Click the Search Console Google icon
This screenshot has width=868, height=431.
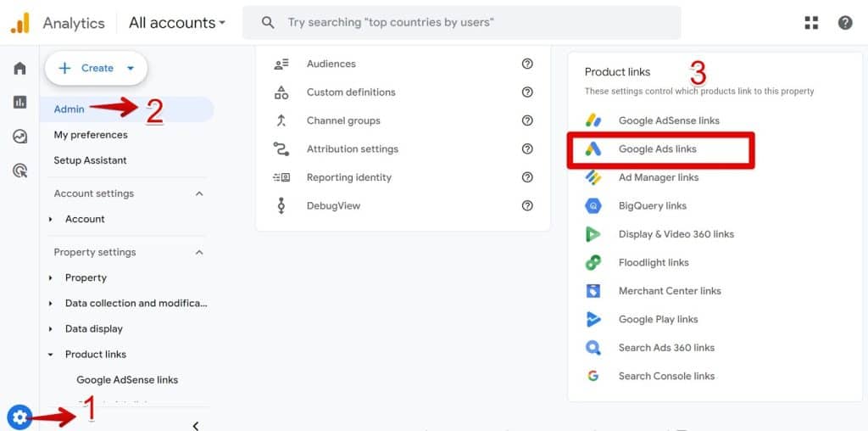click(593, 376)
